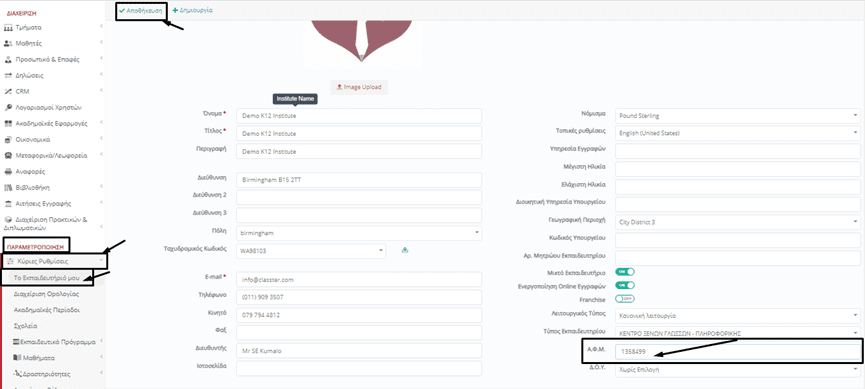
Task: Toggle Ενεργοποίηση Online Εγγραφών switch
Action: [625, 285]
